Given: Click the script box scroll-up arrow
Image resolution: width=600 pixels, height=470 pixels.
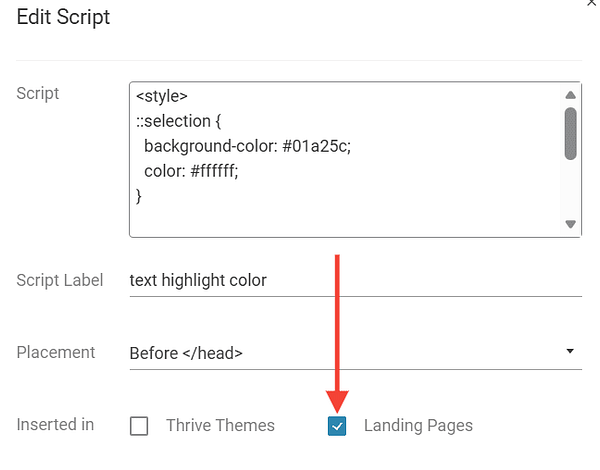Looking at the screenshot, I should coord(570,96).
